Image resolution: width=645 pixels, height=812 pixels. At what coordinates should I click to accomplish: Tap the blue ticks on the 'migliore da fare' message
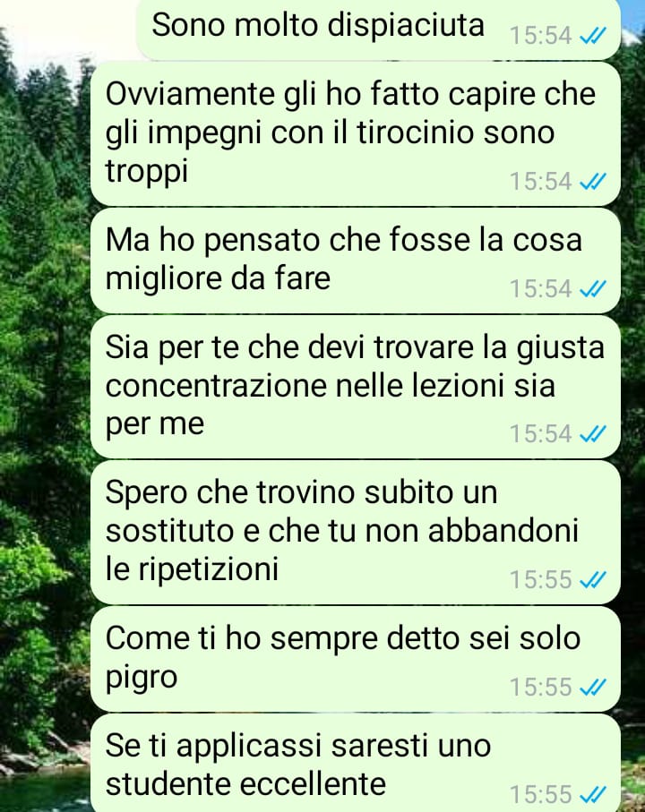tap(593, 288)
